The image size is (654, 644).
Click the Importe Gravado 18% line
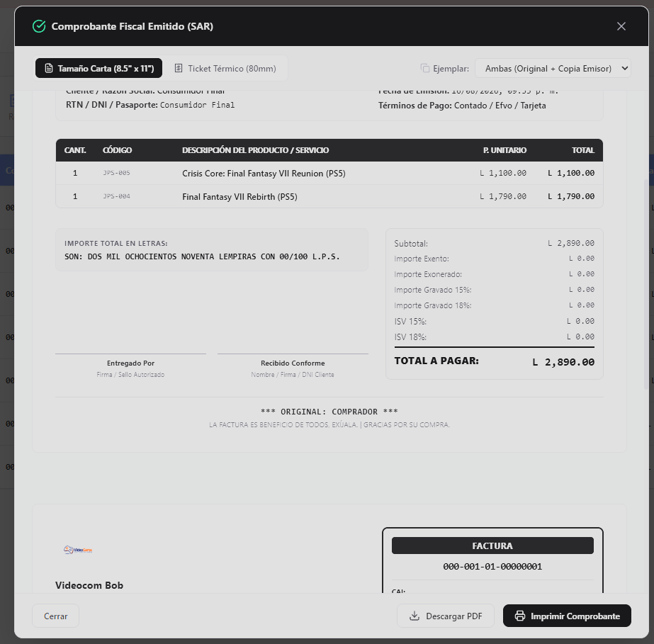pos(495,305)
